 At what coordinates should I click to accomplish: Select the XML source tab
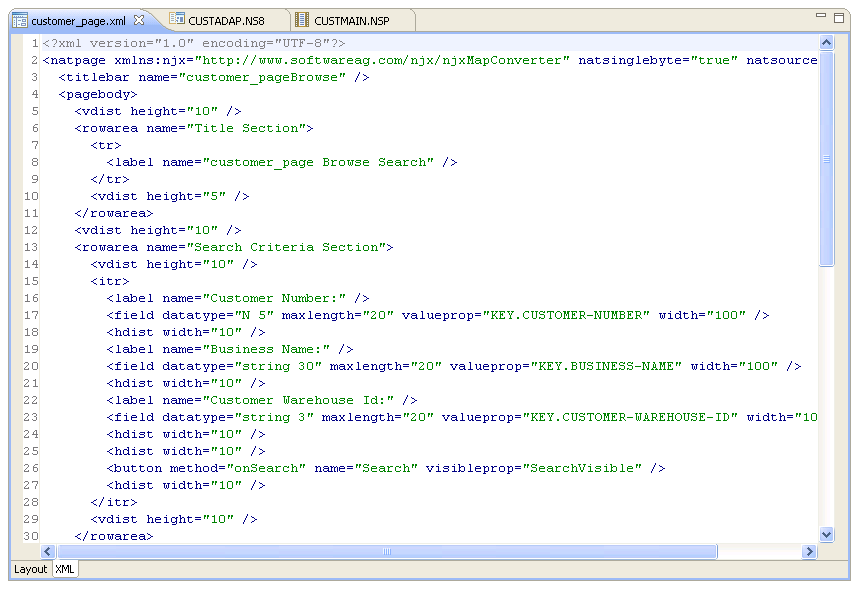(x=65, y=569)
